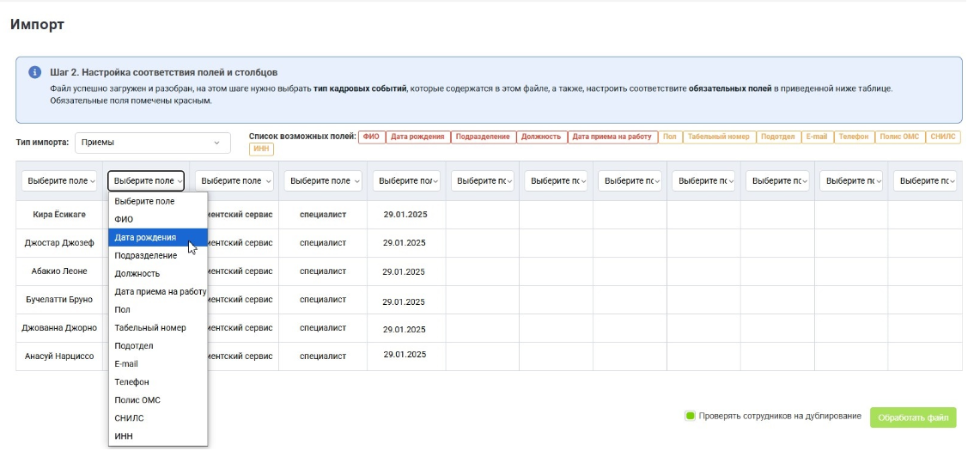Click the Абакио Леоне name cell
Screen dimensions: 980x475
point(59,271)
